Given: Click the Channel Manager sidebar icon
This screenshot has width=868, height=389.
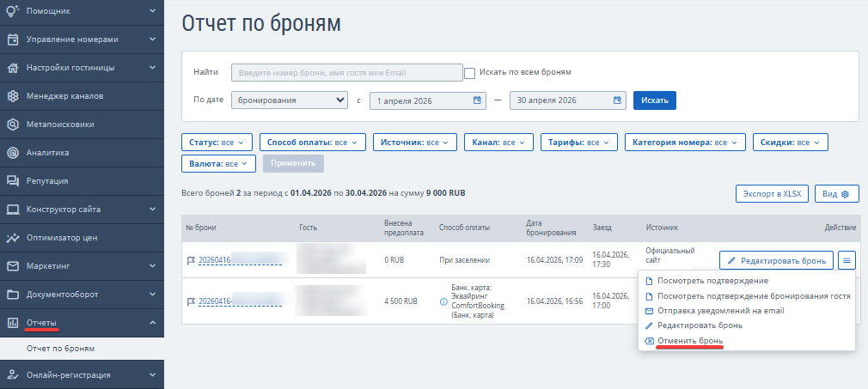Looking at the screenshot, I should (13, 96).
